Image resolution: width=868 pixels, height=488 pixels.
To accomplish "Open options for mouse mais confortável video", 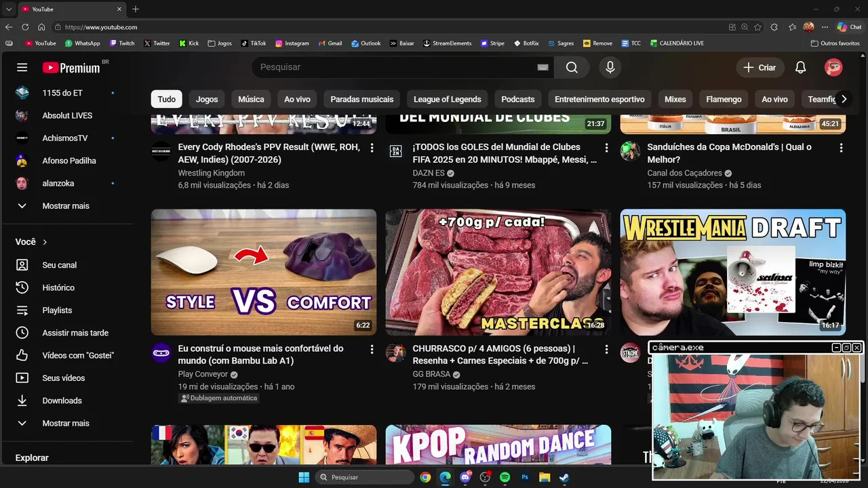I will pos(372,349).
